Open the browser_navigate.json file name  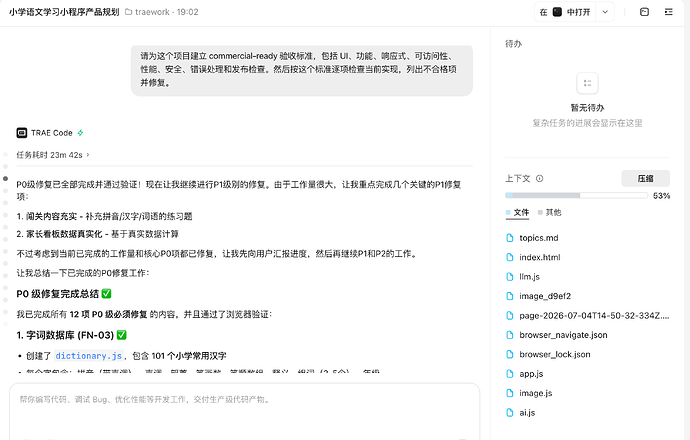(563, 335)
